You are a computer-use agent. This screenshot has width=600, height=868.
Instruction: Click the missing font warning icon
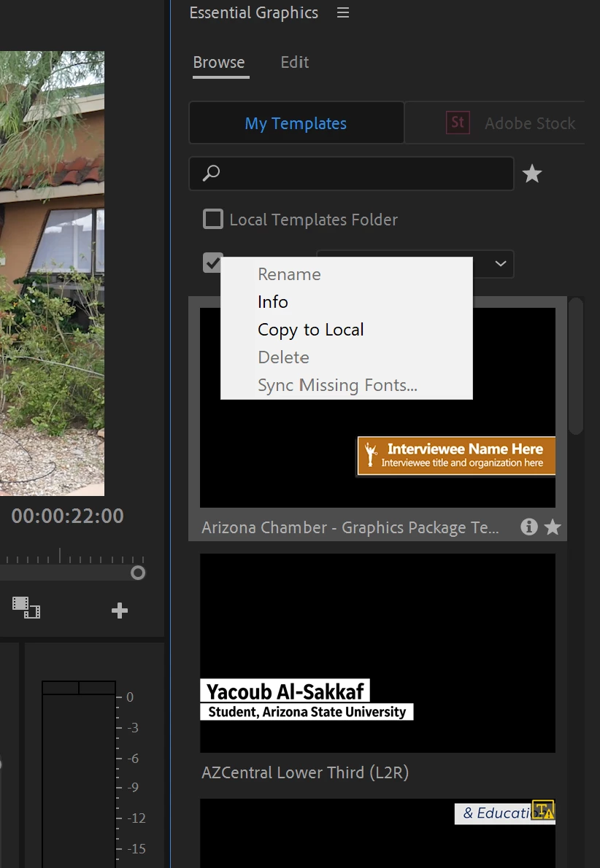pos(543,810)
